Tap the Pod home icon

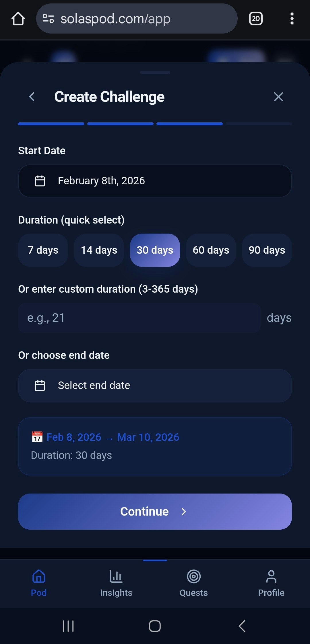38,577
